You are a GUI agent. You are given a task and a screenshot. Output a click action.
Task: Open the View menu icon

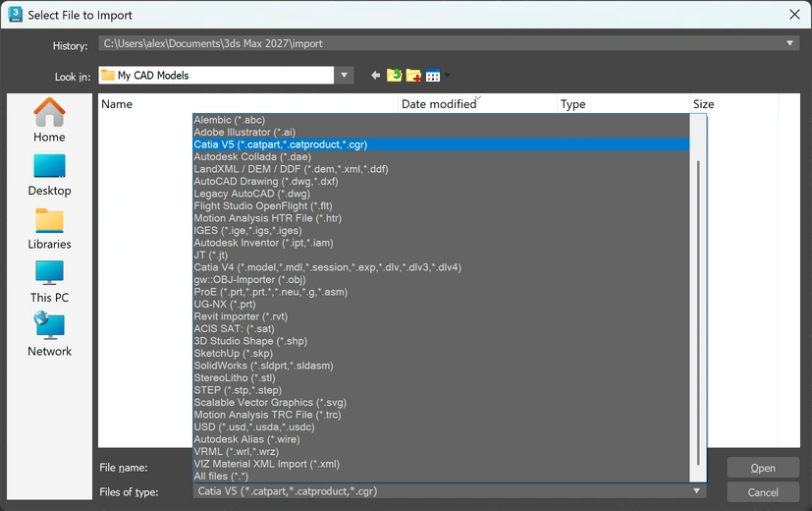click(x=433, y=76)
